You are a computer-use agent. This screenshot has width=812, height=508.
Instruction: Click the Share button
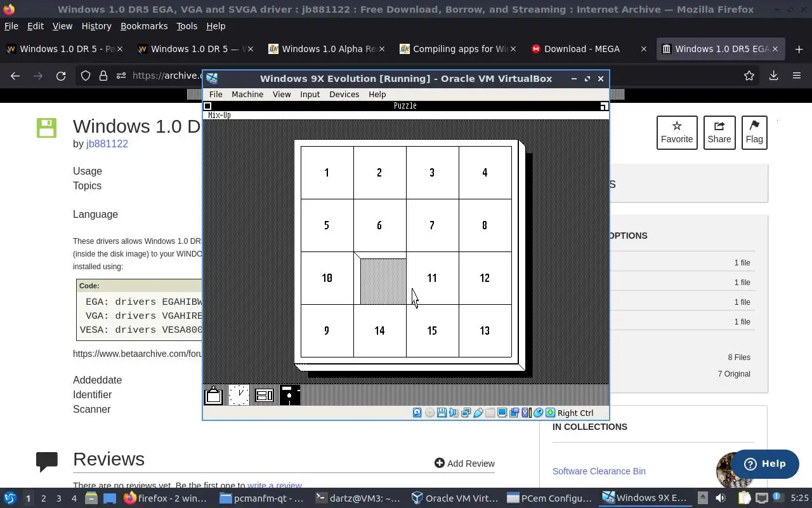[x=719, y=133]
